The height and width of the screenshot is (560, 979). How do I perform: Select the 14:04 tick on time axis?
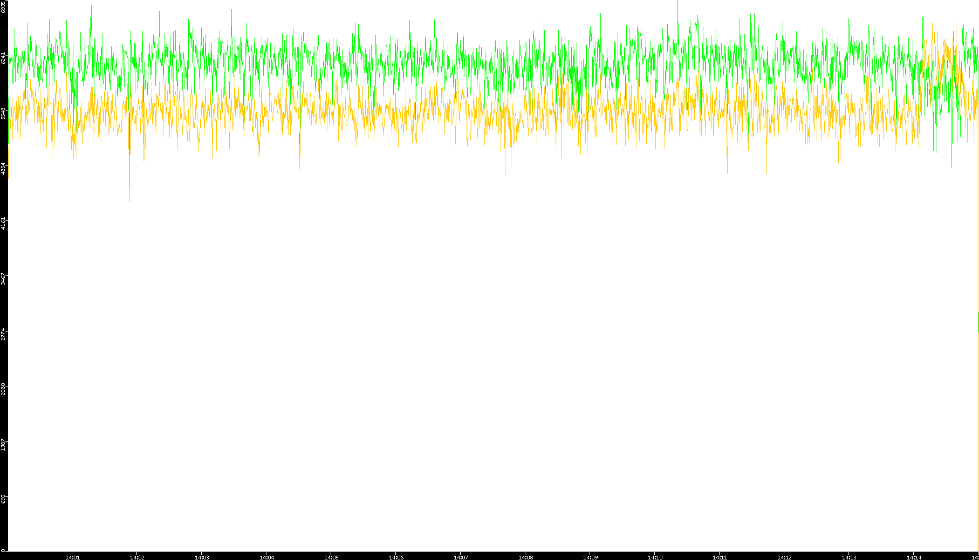[266, 557]
